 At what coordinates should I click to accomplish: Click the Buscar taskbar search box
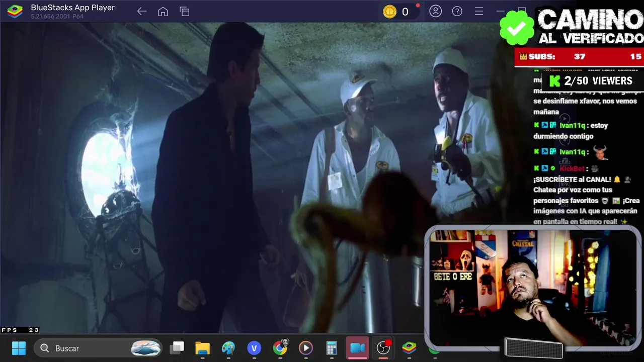click(x=98, y=348)
